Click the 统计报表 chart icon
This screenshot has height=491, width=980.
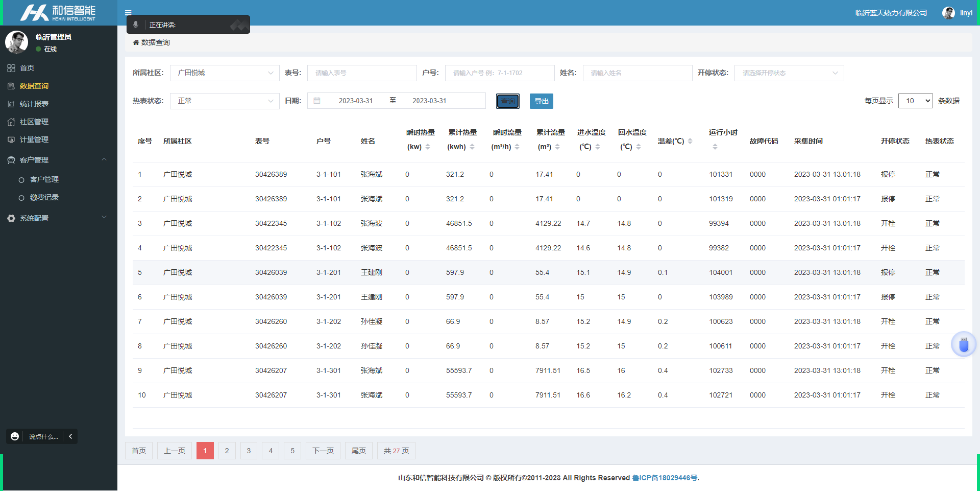pos(11,104)
